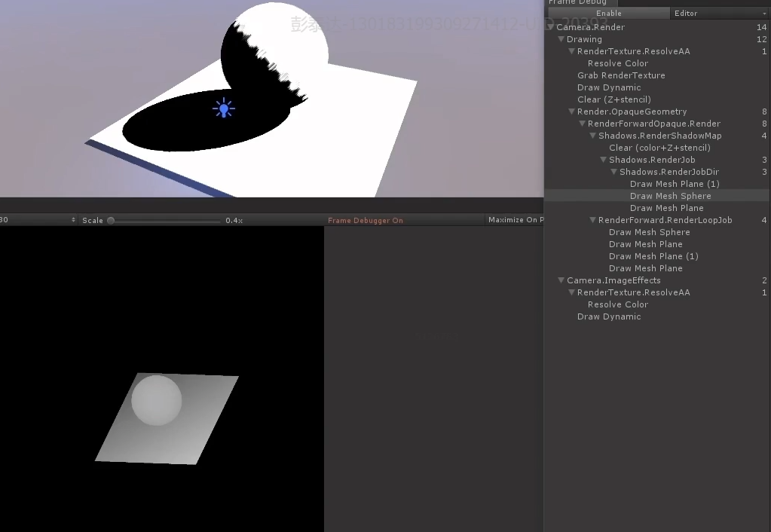Toggle the Enable button in Frame Debug
The height and width of the screenshot is (532, 771).
[x=609, y=14]
